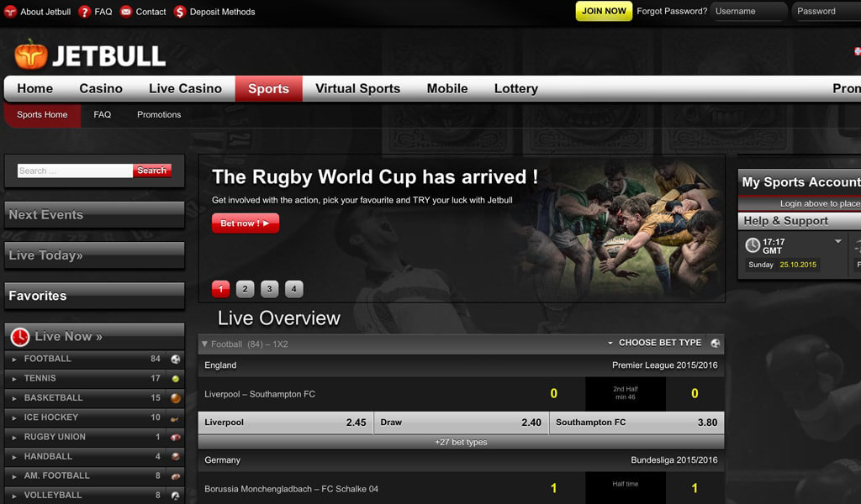This screenshot has height=504, width=861.
Task: Open the Virtual Sports main menu tab
Action: coord(358,88)
